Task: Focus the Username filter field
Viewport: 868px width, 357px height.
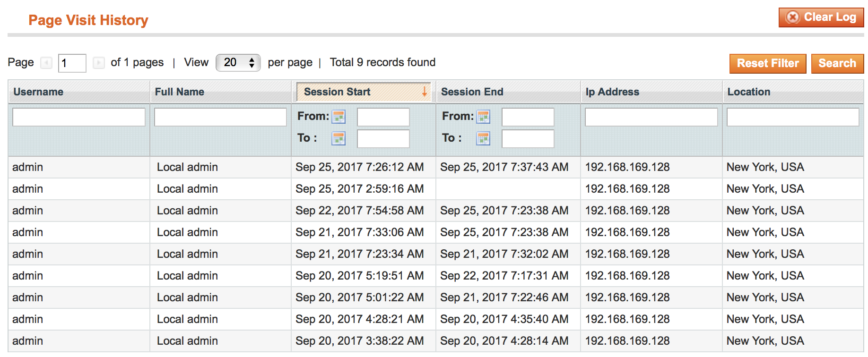Action: 79,117
